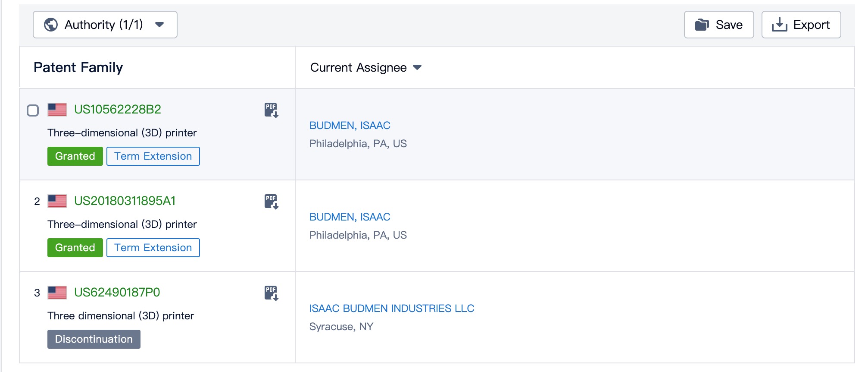Click the globe icon in Authority filter
The height and width of the screenshot is (372, 868).
tap(51, 25)
